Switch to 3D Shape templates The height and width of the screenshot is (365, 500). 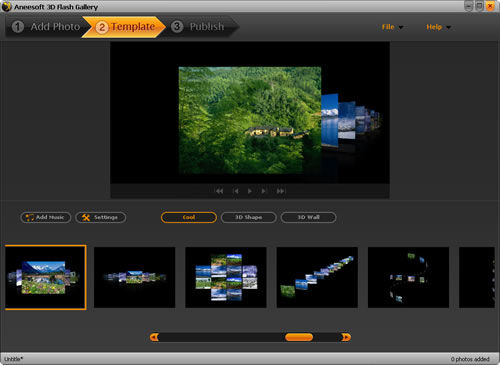(249, 217)
